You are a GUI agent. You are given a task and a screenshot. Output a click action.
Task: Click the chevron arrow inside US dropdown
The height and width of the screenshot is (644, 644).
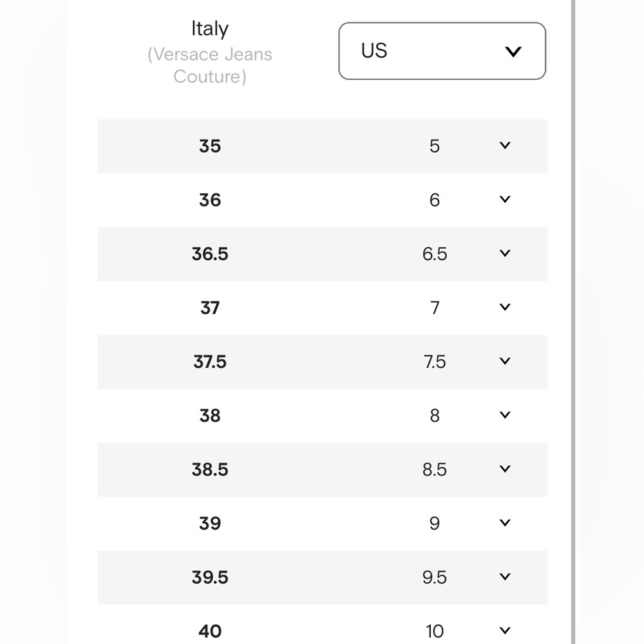pyautogui.click(x=513, y=52)
